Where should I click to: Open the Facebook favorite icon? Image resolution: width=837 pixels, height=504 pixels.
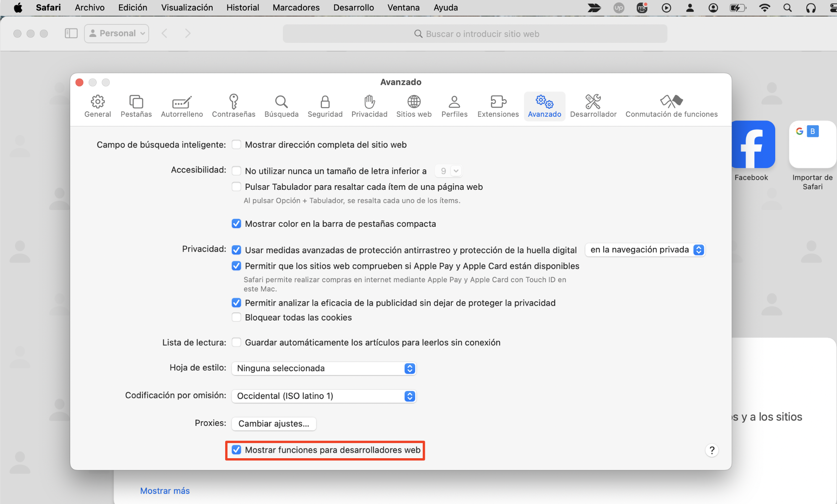point(752,144)
